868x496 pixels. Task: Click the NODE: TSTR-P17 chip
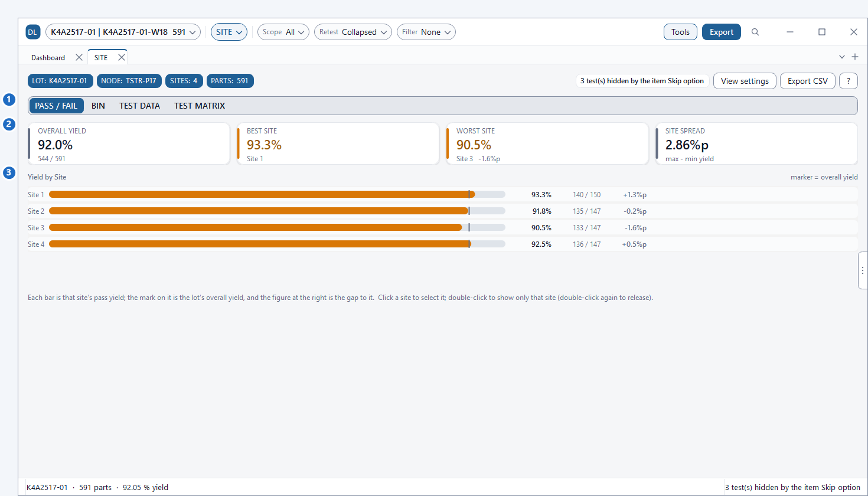129,81
